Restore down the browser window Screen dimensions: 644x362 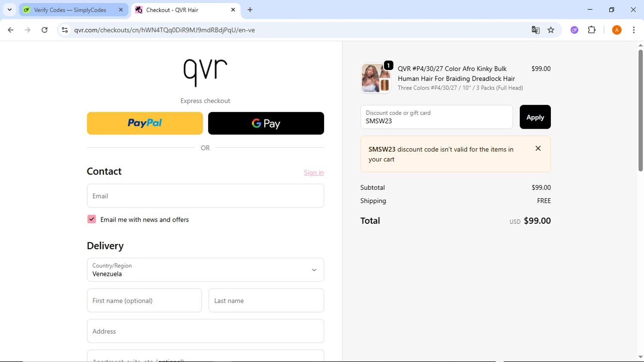[x=611, y=9]
